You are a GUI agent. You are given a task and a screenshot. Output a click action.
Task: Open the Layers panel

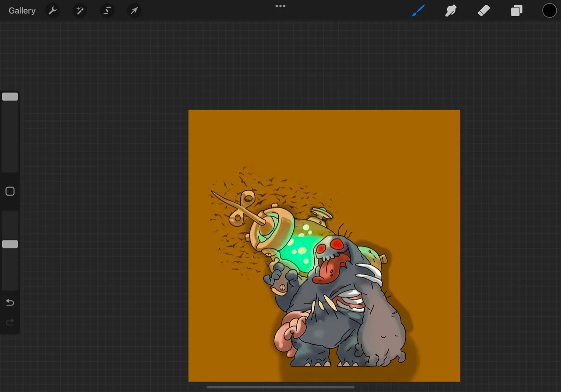[517, 11]
